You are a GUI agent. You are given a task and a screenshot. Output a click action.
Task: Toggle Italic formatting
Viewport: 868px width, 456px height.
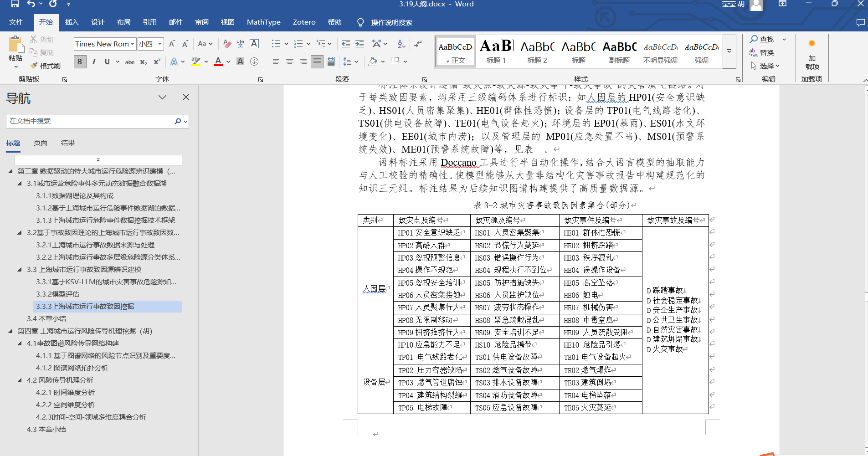pyautogui.click(x=93, y=61)
